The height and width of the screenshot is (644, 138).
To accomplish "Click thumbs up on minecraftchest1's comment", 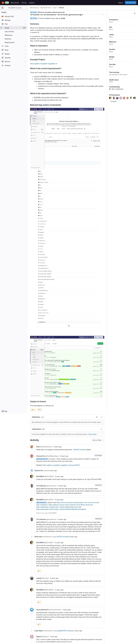I will [x=39, y=624].
